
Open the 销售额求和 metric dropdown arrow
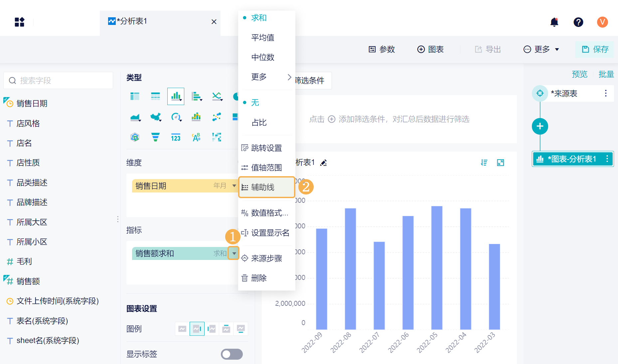(x=234, y=253)
